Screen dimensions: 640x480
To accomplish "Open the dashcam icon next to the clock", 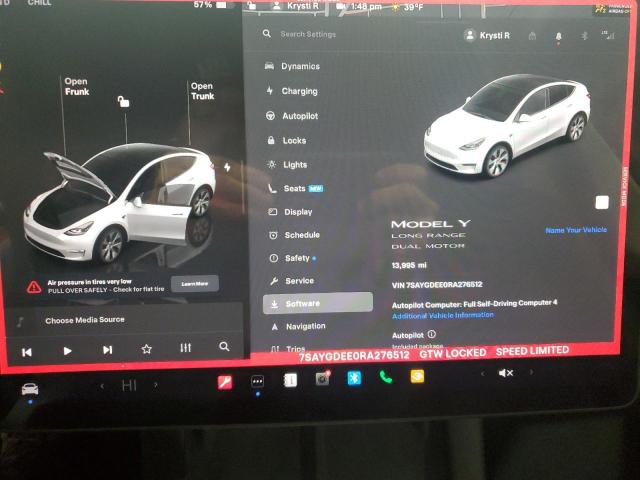I will click(x=341, y=6).
